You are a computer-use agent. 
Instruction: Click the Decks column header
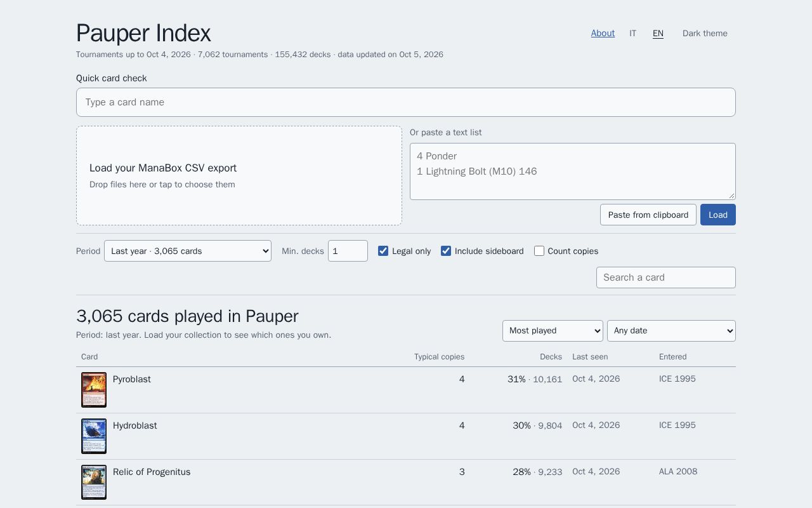[551, 357]
